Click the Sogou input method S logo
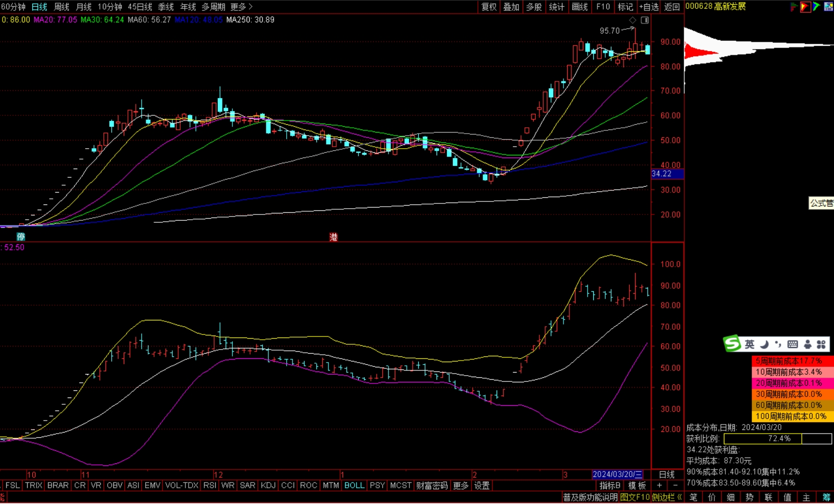The height and width of the screenshot is (504, 834). 732,344
